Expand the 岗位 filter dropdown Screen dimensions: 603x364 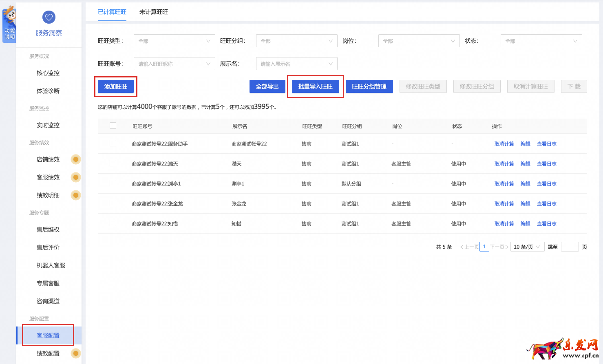click(419, 41)
